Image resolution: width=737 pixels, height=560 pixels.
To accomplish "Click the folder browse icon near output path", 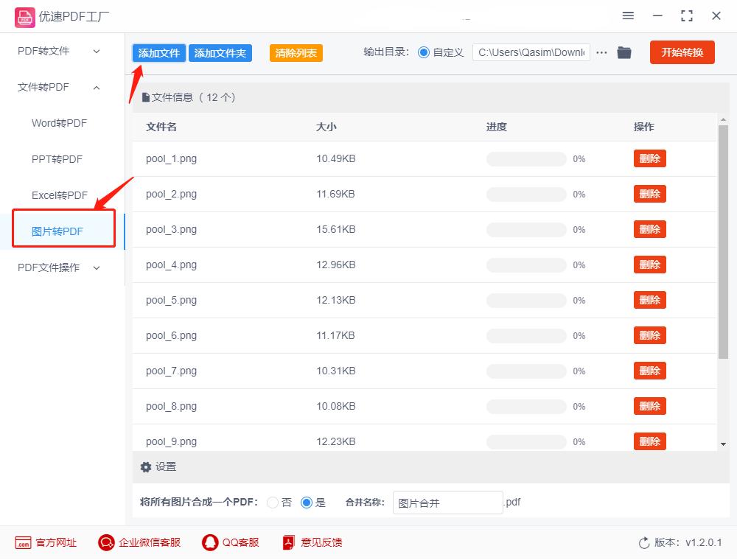I will point(624,52).
